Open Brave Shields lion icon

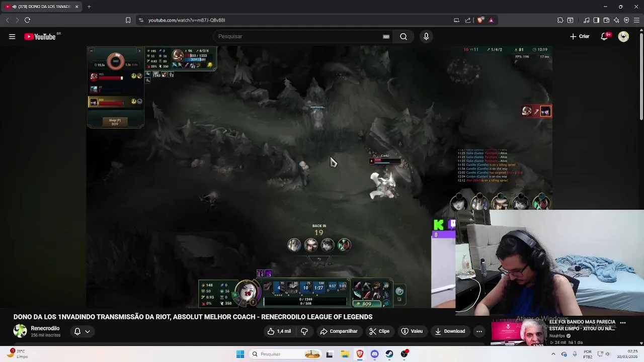(x=480, y=20)
